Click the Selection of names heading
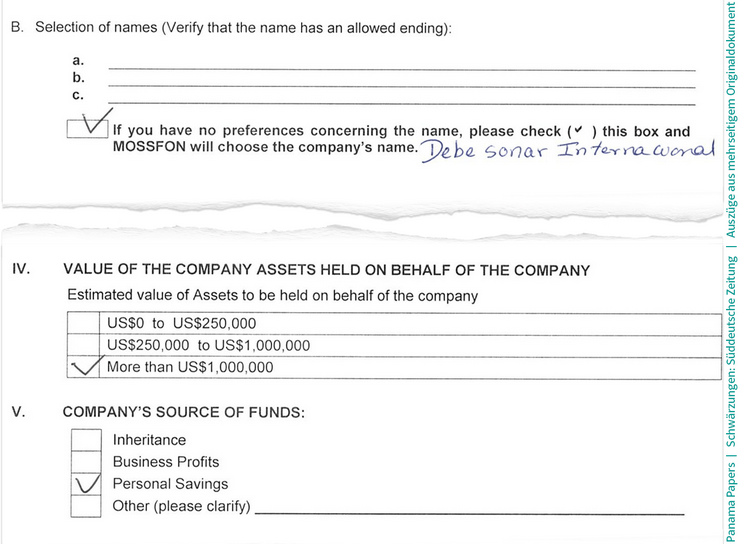The width and height of the screenshot is (746, 544). pyautogui.click(x=231, y=28)
